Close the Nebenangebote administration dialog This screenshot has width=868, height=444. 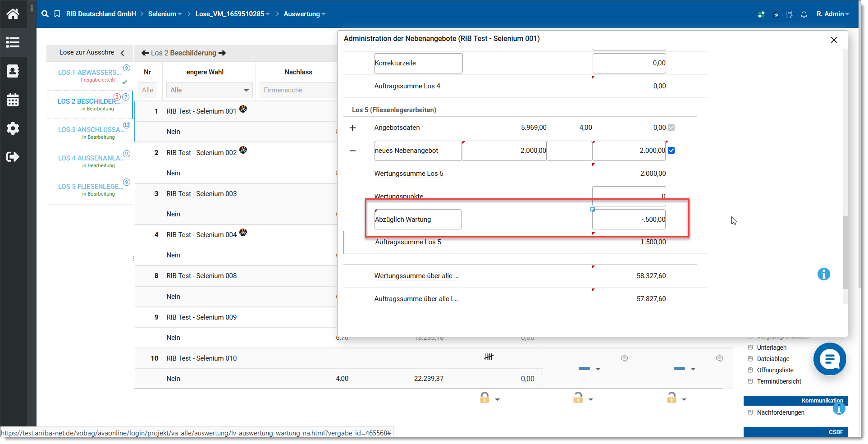coord(834,40)
